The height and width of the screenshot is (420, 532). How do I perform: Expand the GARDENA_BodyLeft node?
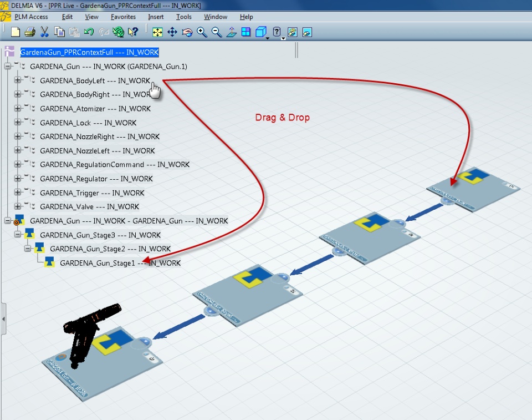click(17, 80)
